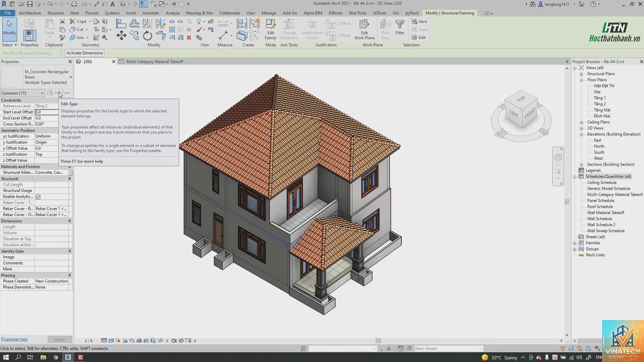
Task: Click the red Delete icon
Action: tap(189, 38)
